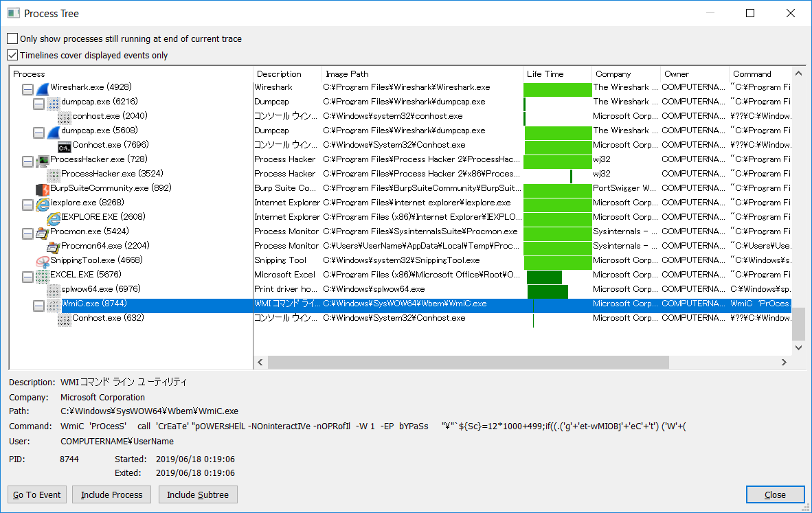Click the Procmon64.exe image path cell
Screen dimensions: 812x513
(422, 246)
